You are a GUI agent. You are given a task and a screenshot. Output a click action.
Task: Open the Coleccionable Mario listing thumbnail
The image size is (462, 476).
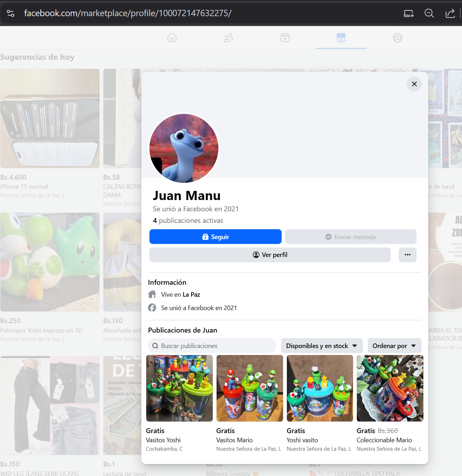pos(390,388)
